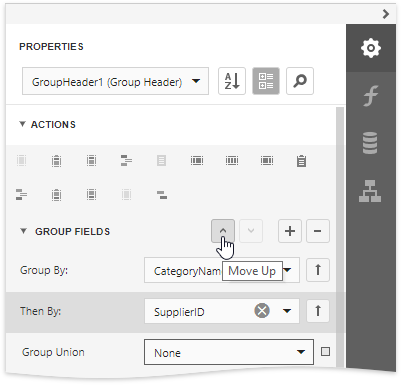Remove the selected group field with minus button

click(x=318, y=231)
